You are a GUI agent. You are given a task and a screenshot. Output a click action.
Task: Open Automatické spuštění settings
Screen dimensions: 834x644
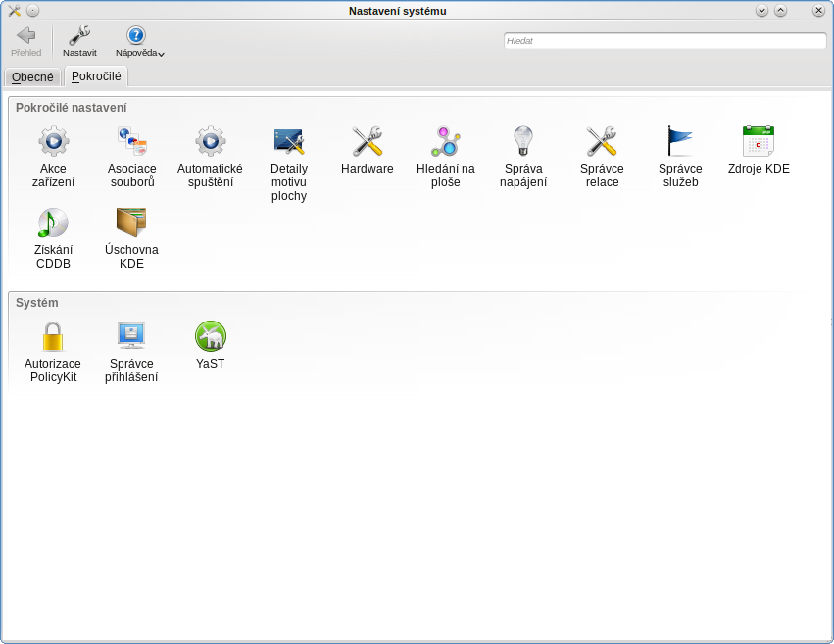(210, 157)
